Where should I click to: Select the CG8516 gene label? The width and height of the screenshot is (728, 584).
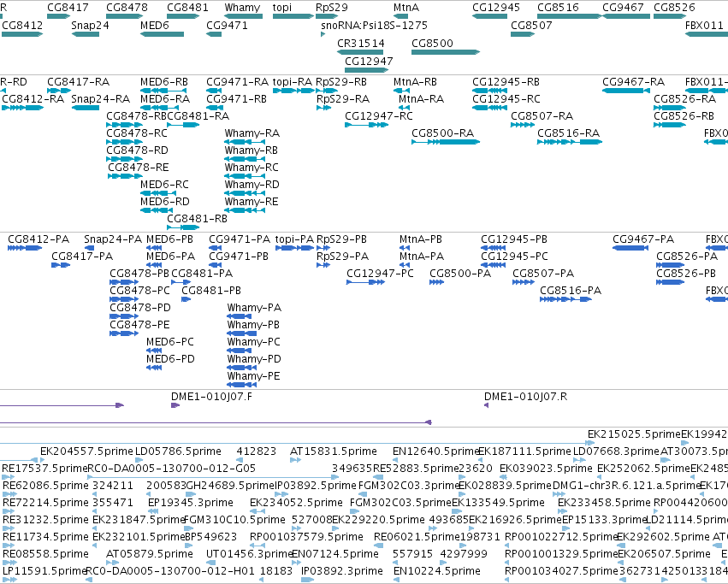[x=558, y=8]
